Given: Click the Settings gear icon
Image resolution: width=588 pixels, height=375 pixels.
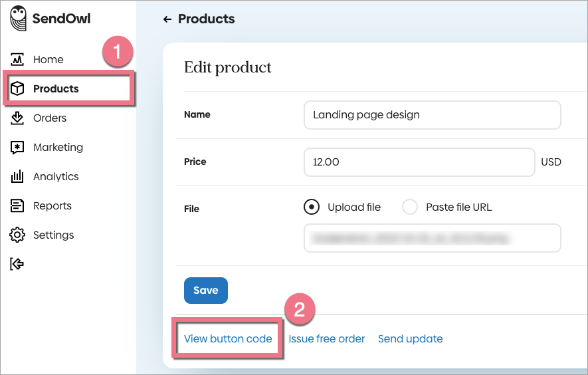Looking at the screenshot, I should [x=18, y=235].
